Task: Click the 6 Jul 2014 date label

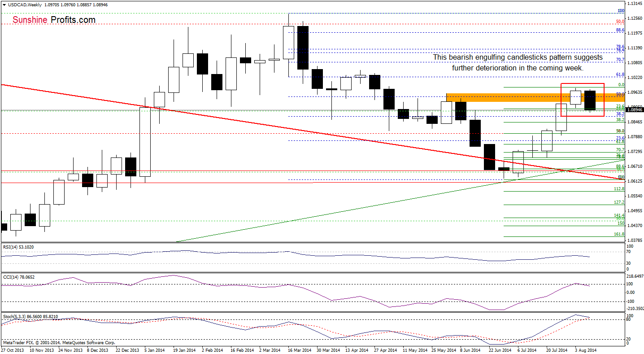Action: (x=527, y=349)
